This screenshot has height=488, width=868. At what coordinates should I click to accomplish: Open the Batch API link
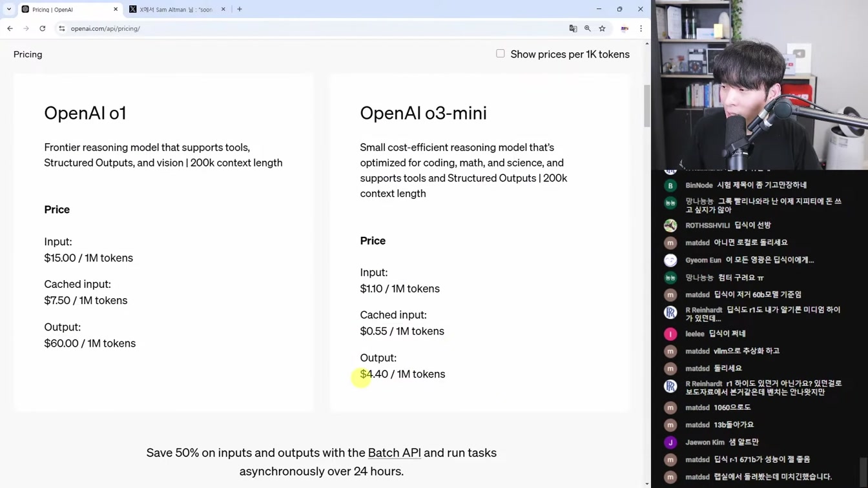394,452
